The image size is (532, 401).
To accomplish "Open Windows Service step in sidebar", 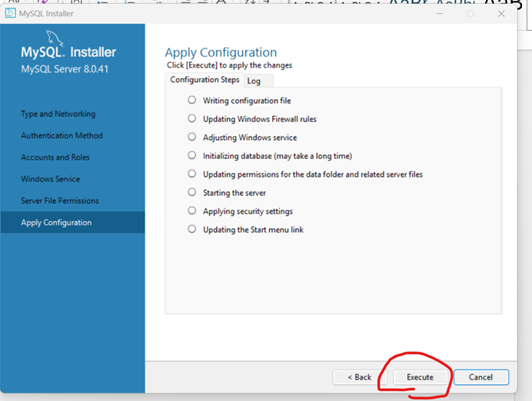I will click(x=50, y=179).
